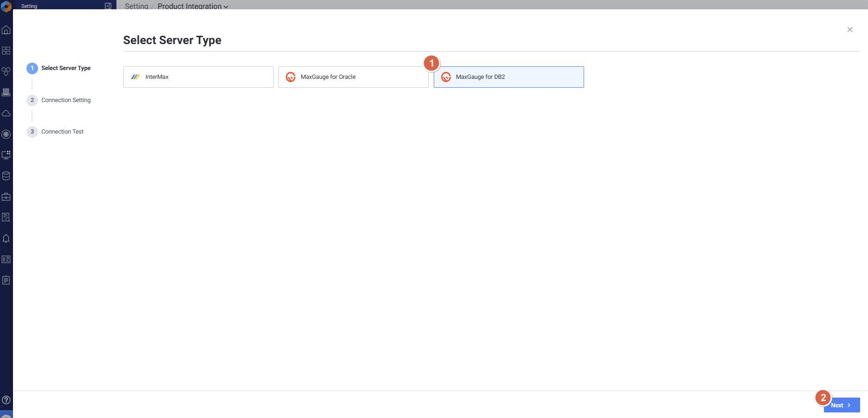The height and width of the screenshot is (418, 868).
Task: Select the Kubernetes helm icon
Action: 6,135
